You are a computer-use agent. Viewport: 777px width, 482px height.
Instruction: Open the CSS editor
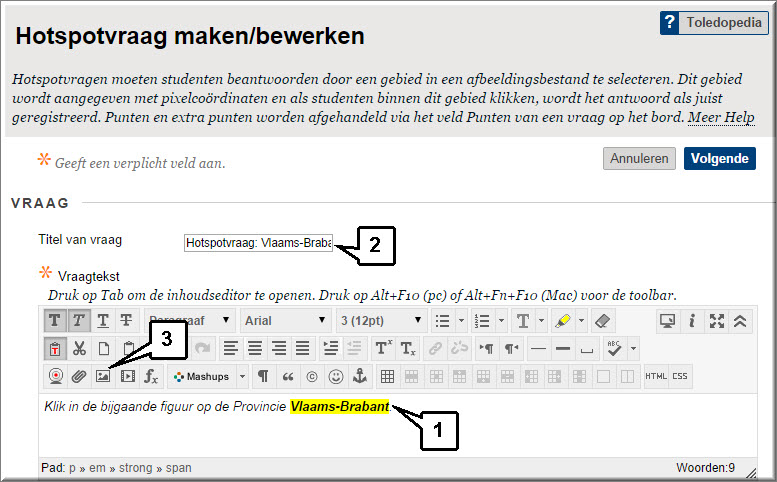[x=680, y=376]
